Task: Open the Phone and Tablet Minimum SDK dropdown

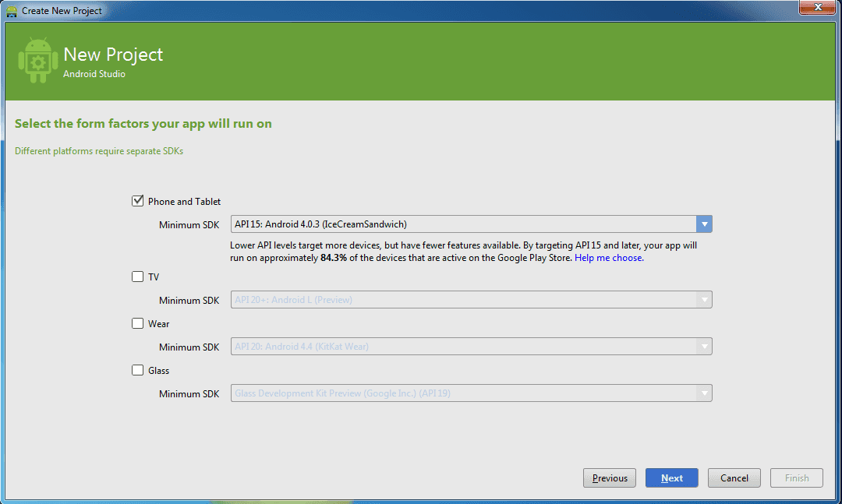Action: click(471, 224)
